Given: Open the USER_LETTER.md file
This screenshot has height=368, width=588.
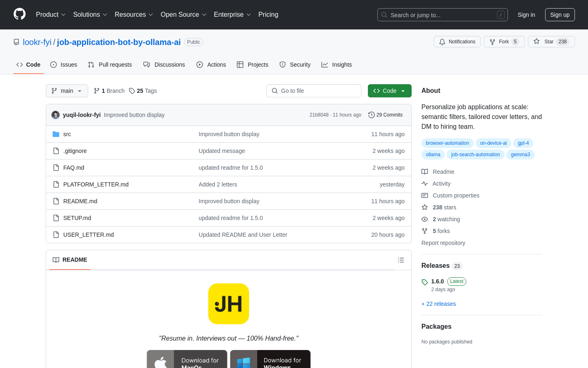Looking at the screenshot, I should click(89, 235).
